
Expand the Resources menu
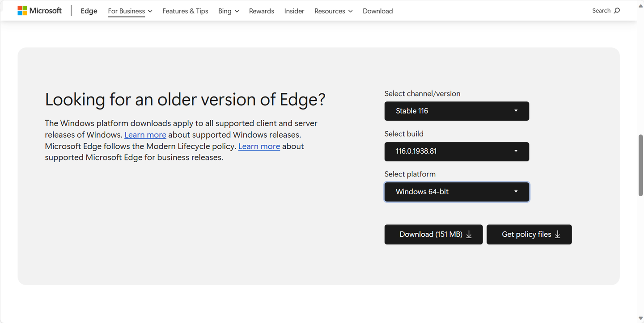pos(333,11)
